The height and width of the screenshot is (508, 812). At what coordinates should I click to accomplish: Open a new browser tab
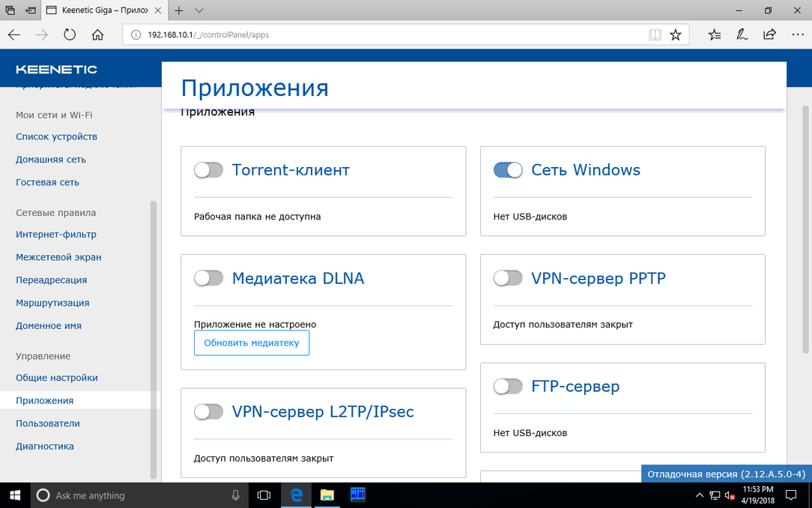coord(179,10)
